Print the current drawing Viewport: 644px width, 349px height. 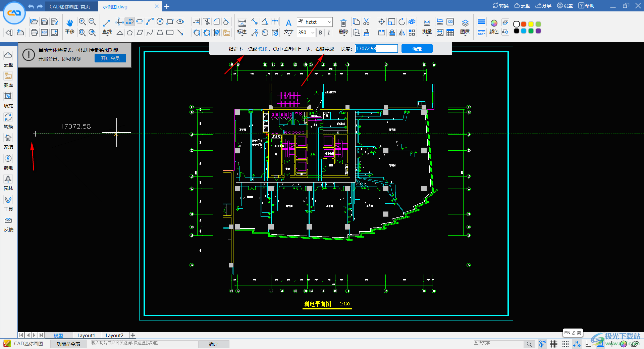34,33
